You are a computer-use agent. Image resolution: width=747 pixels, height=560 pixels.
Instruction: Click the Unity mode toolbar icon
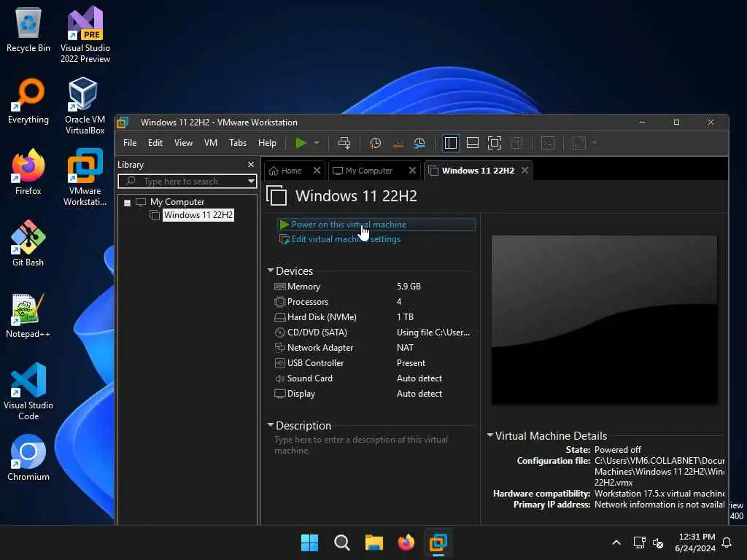tap(516, 143)
